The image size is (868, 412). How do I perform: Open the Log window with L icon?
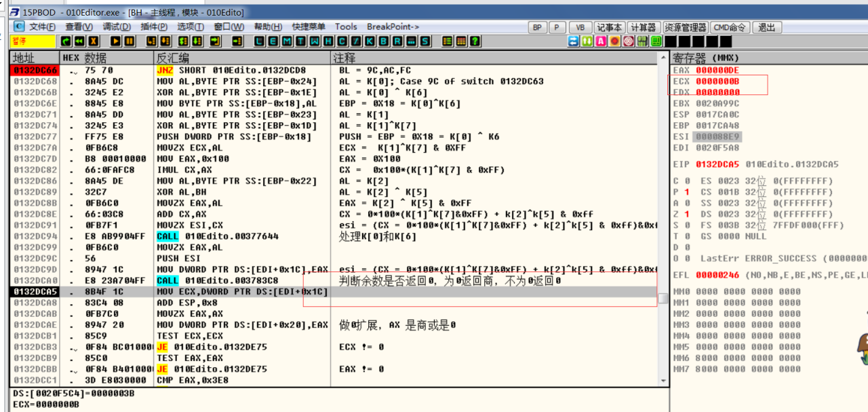point(260,41)
